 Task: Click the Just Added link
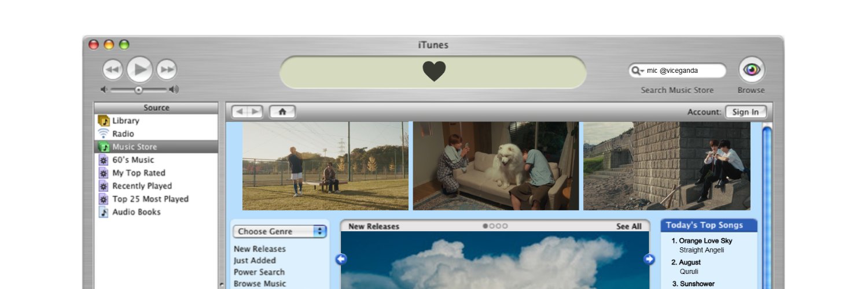pyautogui.click(x=255, y=261)
